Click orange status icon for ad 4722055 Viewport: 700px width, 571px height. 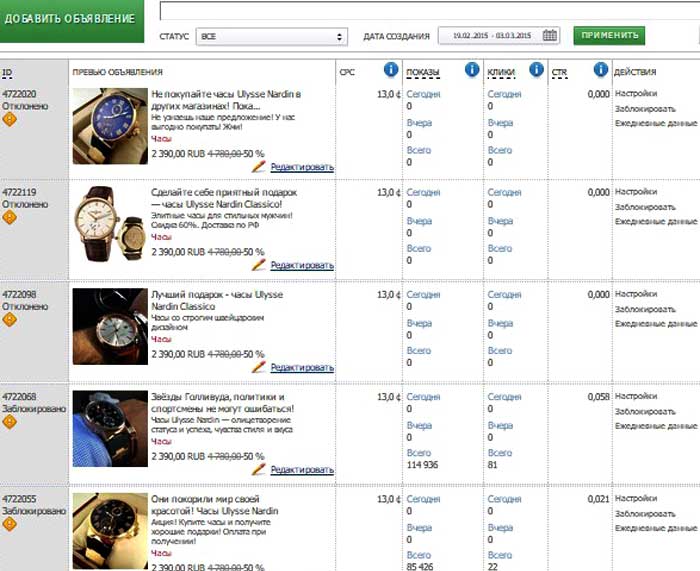pos(9,524)
